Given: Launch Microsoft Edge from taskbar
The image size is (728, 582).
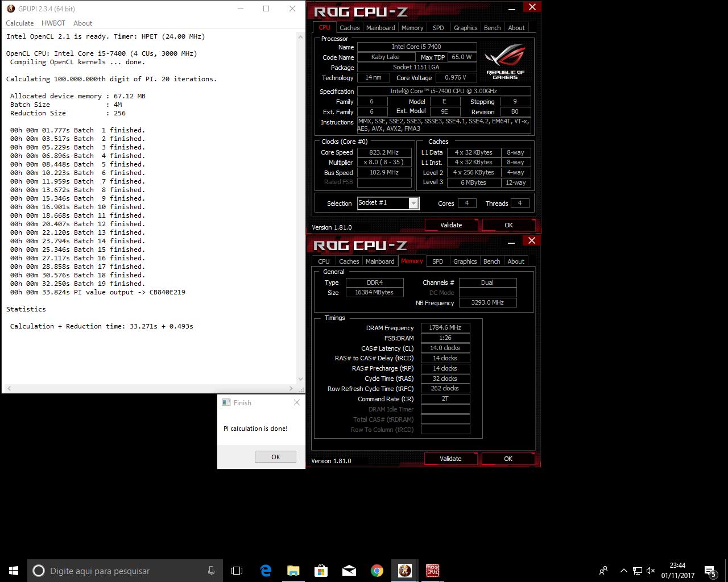Looking at the screenshot, I should pyautogui.click(x=266, y=571).
